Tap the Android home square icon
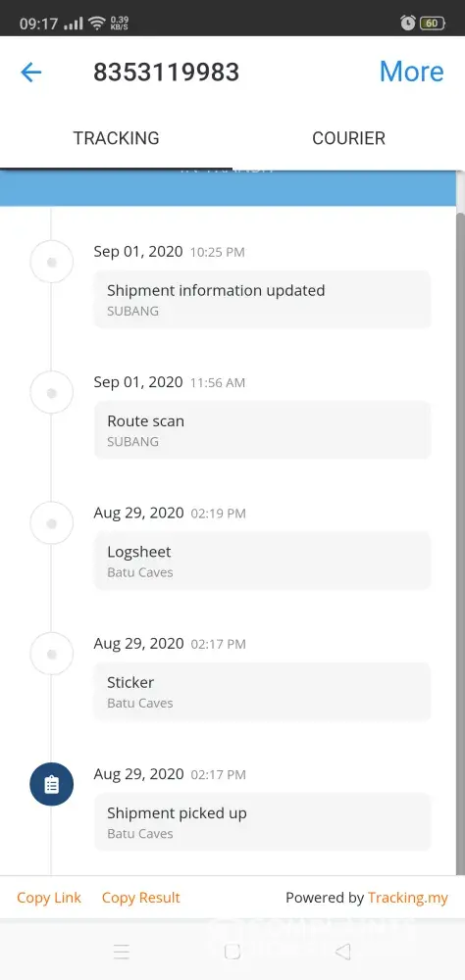The width and height of the screenshot is (465, 980). tap(232, 952)
